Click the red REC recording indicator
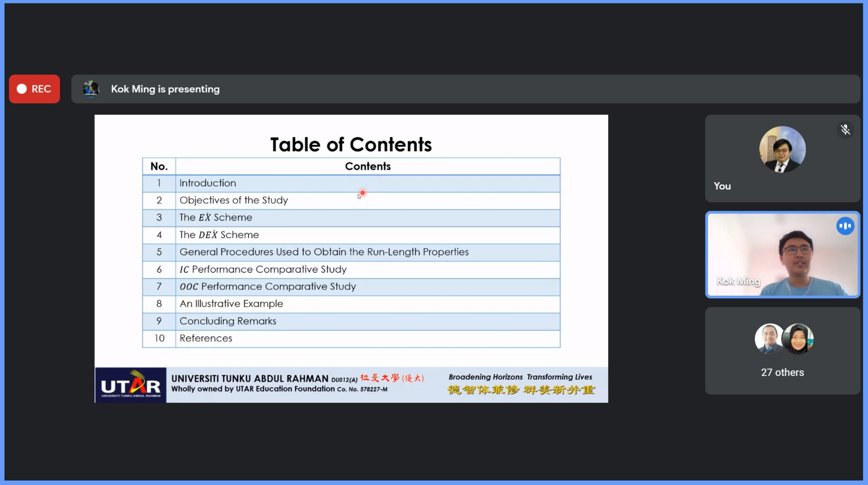 [34, 89]
